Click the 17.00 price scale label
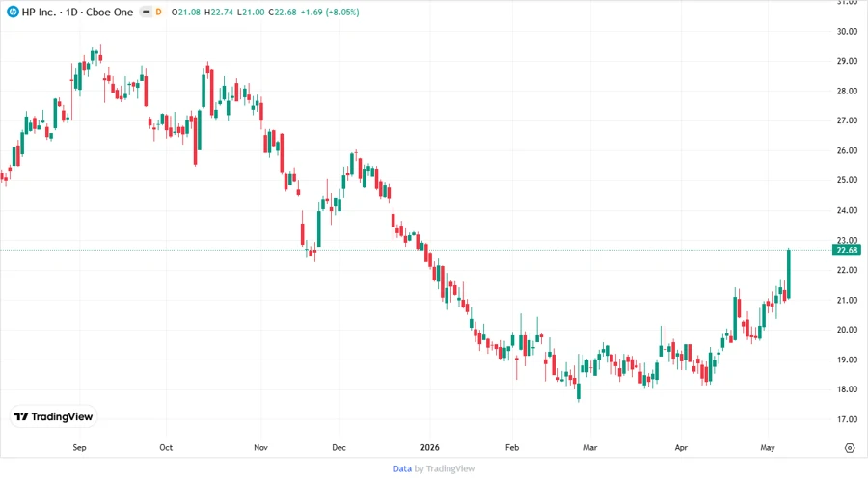 847,419
